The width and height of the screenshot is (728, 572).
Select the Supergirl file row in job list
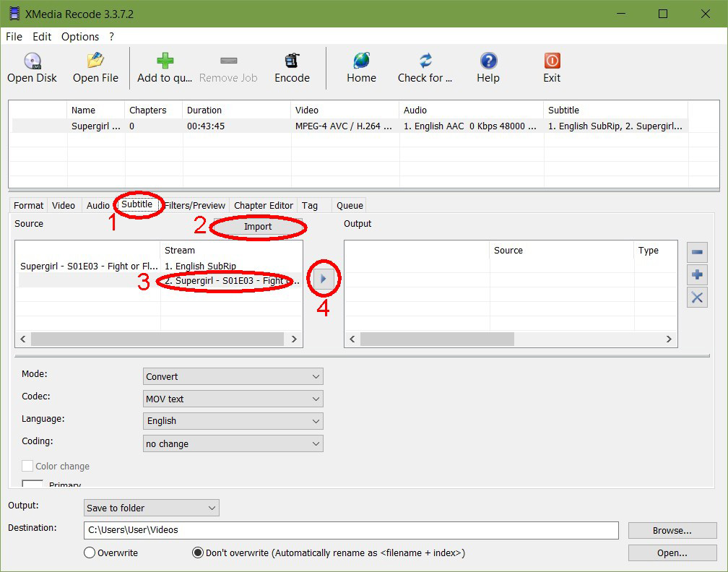350,126
